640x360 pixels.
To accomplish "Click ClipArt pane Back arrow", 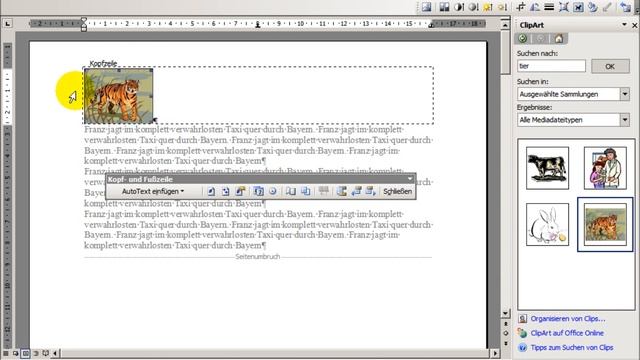I will tap(523, 39).
